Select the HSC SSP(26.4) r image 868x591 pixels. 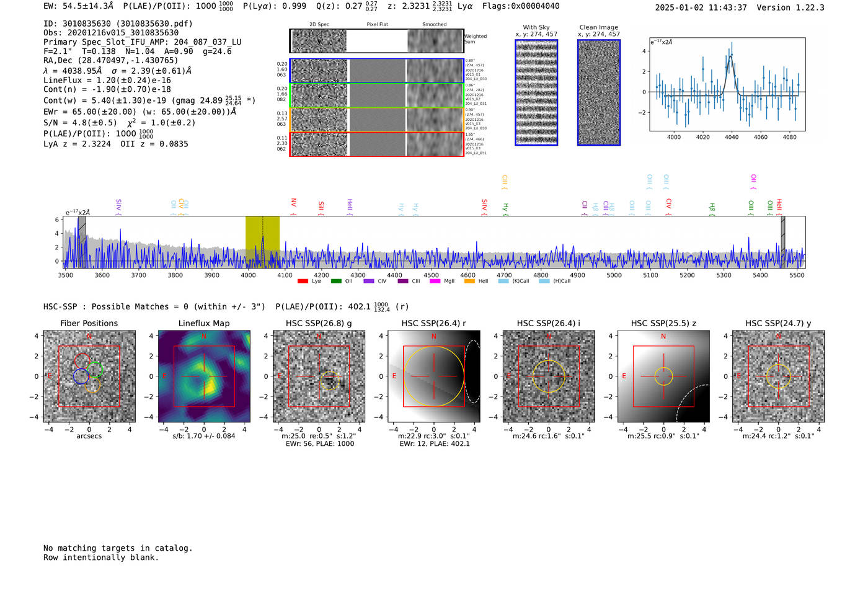[x=433, y=376]
